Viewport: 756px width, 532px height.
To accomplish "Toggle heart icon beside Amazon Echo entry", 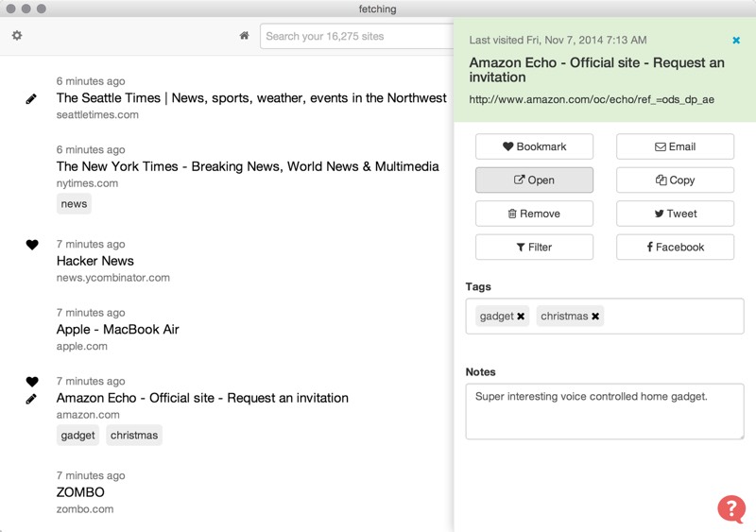I will [x=31, y=382].
